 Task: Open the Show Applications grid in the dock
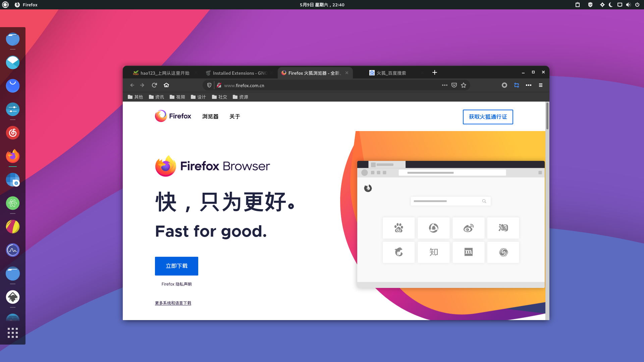click(13, 333)
